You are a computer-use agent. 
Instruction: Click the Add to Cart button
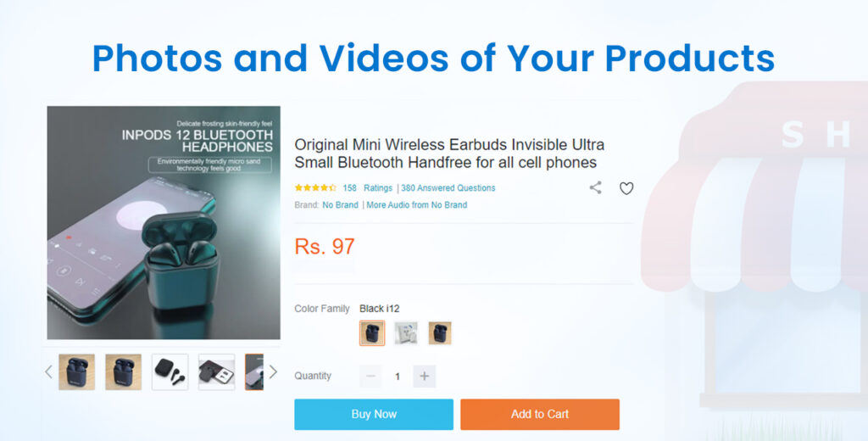tap(540, 414)
